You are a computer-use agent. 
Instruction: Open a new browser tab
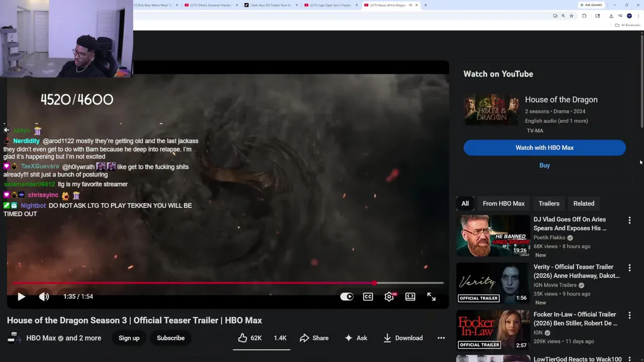426,5
